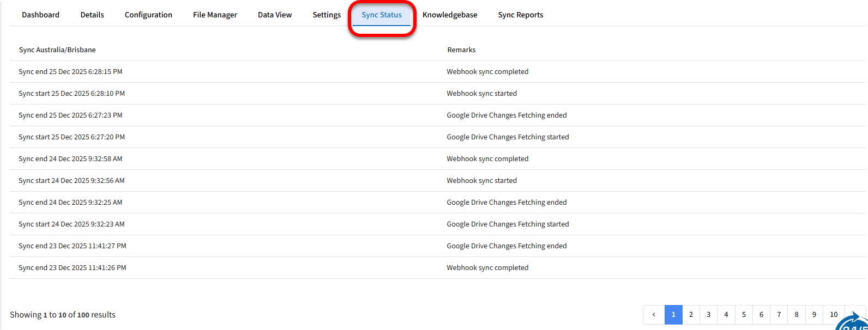Go to page 9 in pagination

tap(814, 315)
